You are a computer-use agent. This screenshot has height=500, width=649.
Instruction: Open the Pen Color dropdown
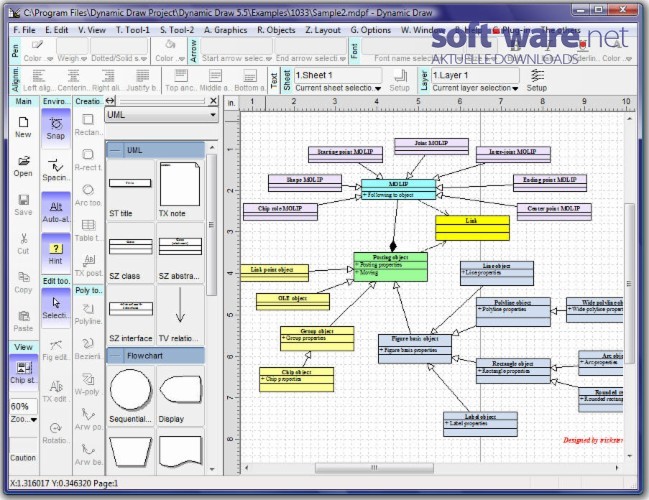[x=38, y=58]
